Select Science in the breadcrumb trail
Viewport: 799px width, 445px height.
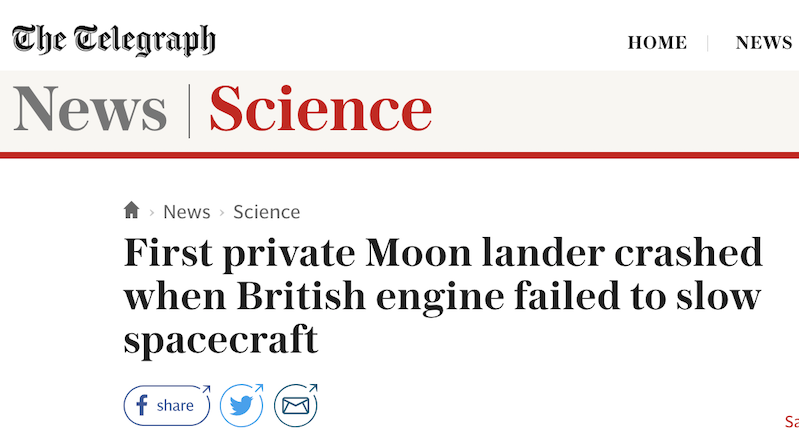[266, 212]
